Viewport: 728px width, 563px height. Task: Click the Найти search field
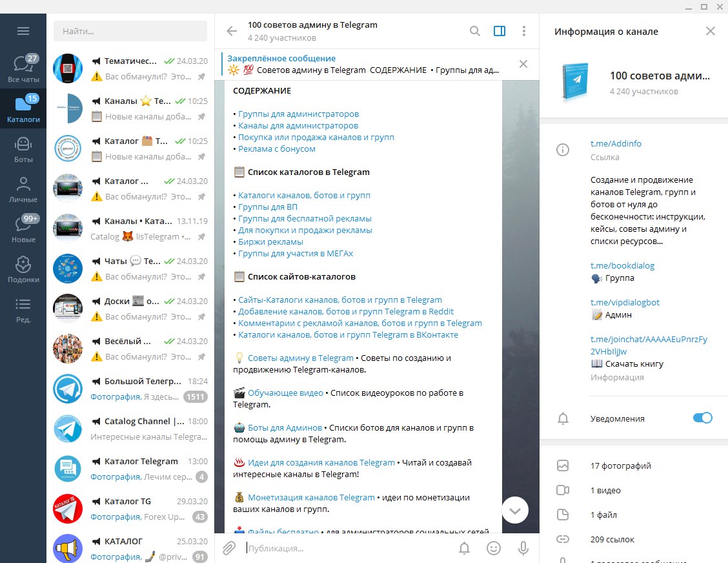pyautogui.click(x=130, y=31)
